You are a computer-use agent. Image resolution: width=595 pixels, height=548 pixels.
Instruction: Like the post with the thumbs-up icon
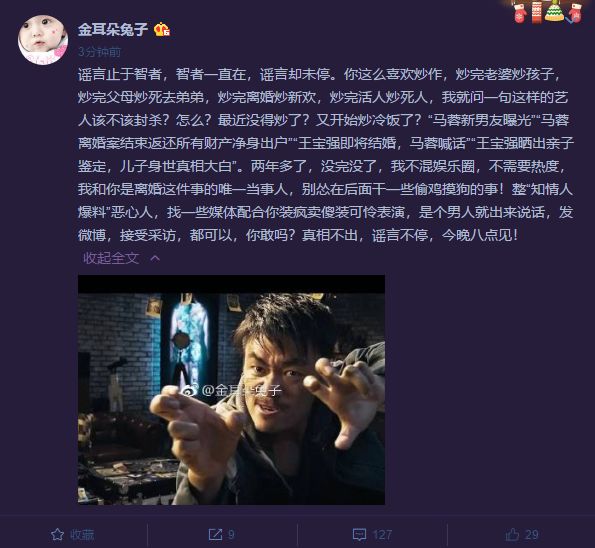512,534
